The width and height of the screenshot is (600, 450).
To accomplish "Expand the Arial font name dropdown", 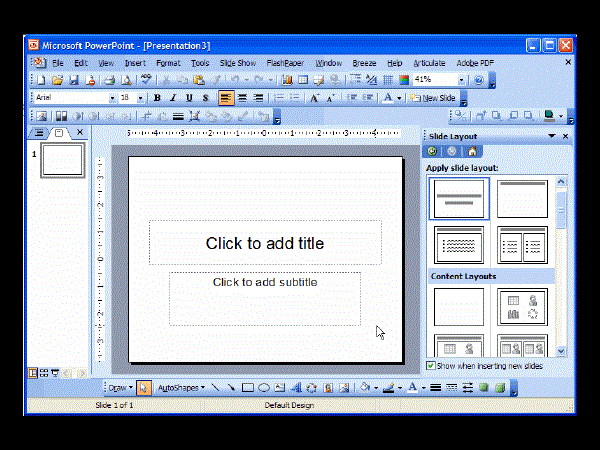I will point(112,98).
